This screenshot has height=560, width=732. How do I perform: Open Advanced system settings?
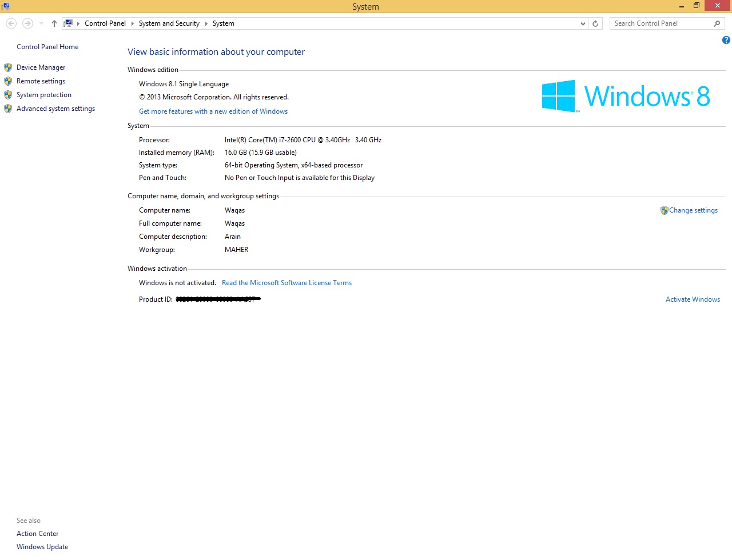coord(55,109)
